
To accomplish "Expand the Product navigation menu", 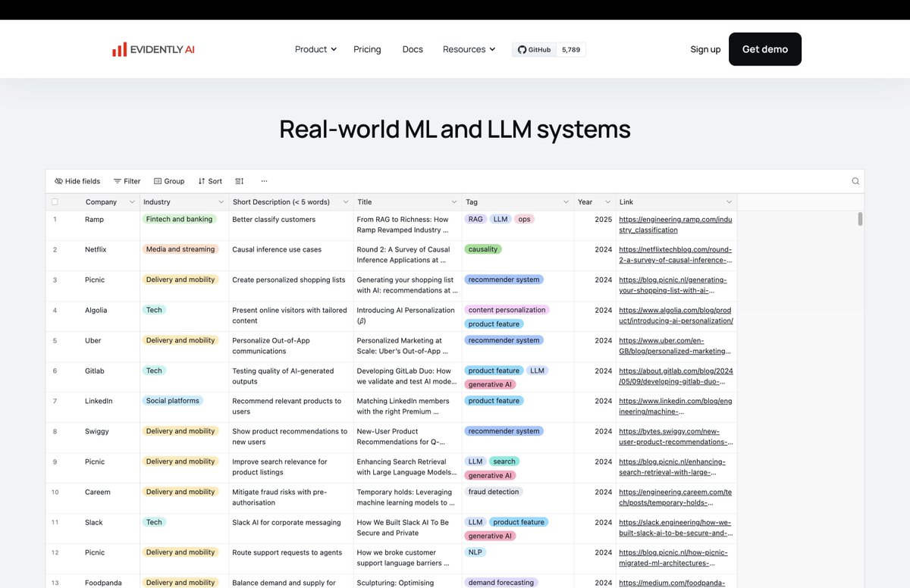I will click(315, 49).
